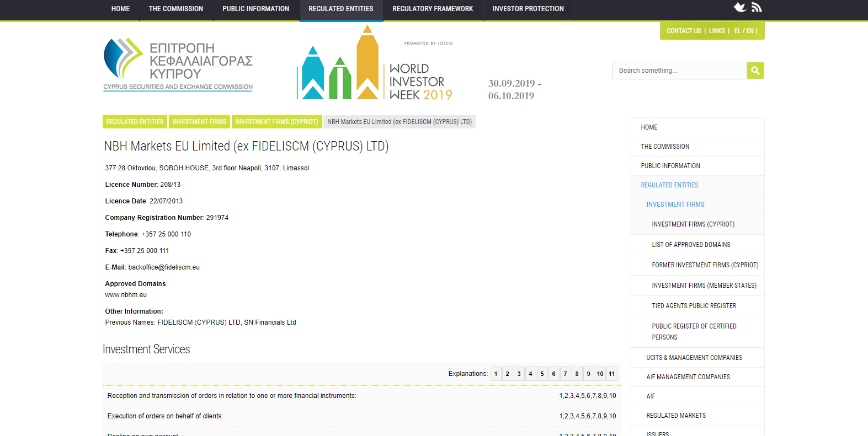Viewport: 868px width, 436px height.
Task: Show explanation number 3
Action: pos(519,374)
